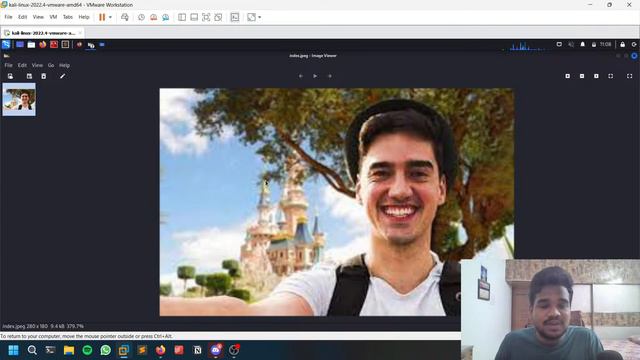Open the Tabs menu in VMware
Screen dimensions: 640x360
point(68,17)
